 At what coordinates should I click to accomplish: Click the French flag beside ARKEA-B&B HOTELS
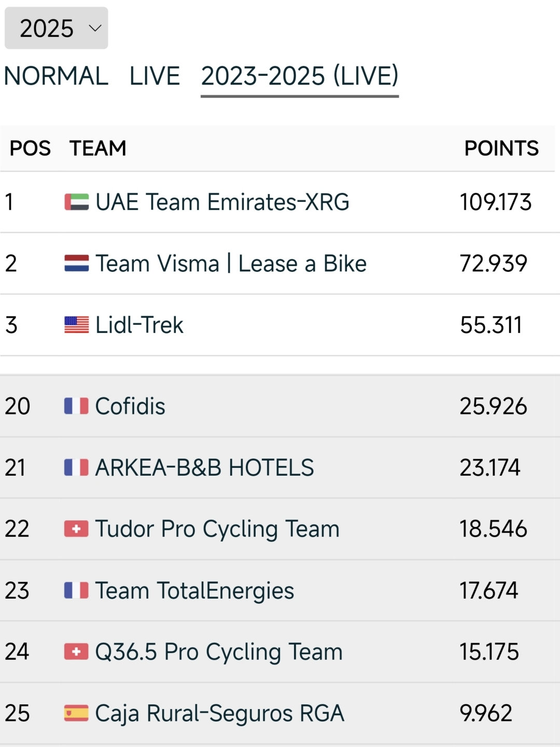pos(76,467)
